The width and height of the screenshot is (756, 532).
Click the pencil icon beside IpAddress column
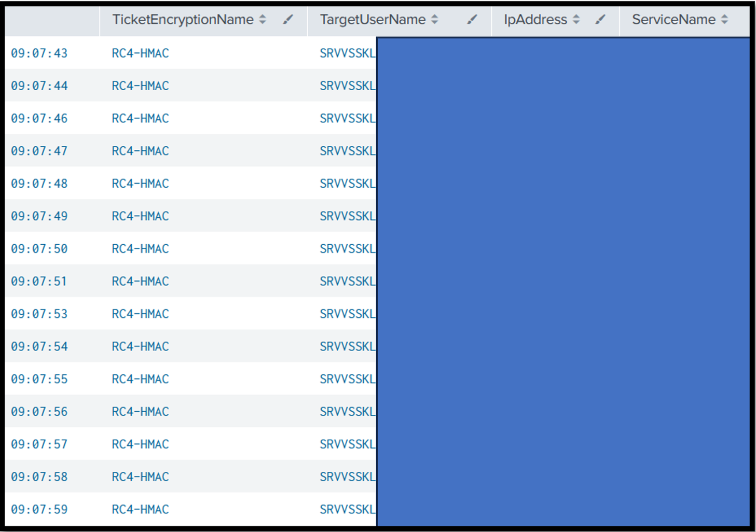pos(600,20)
